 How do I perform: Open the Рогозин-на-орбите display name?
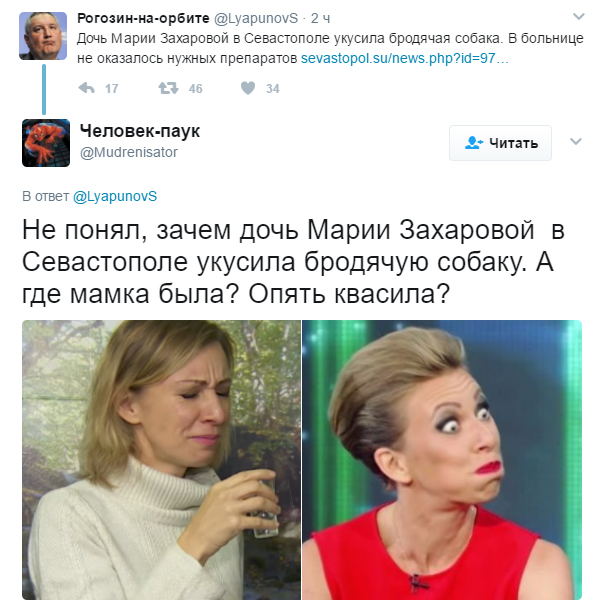[143, 18]
